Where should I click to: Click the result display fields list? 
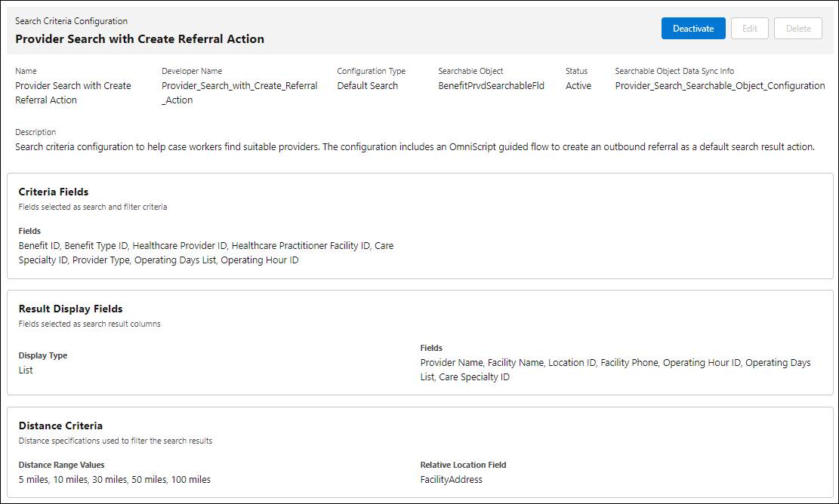(x=615, y=370)
